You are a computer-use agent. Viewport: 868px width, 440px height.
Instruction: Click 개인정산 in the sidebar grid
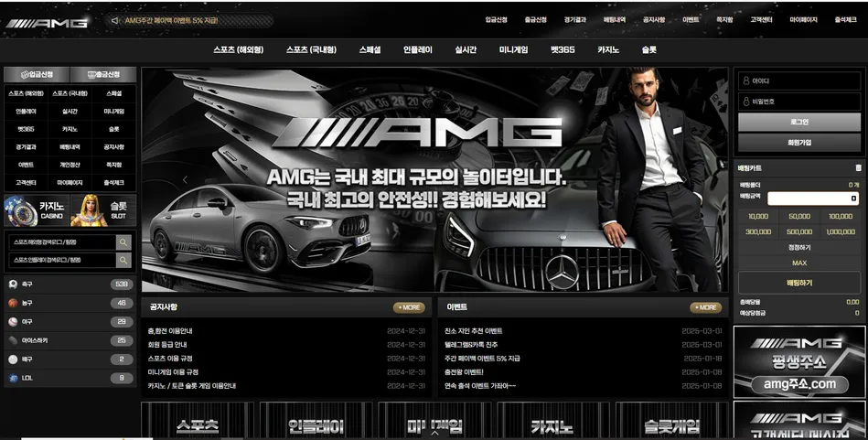click(70, 165)
